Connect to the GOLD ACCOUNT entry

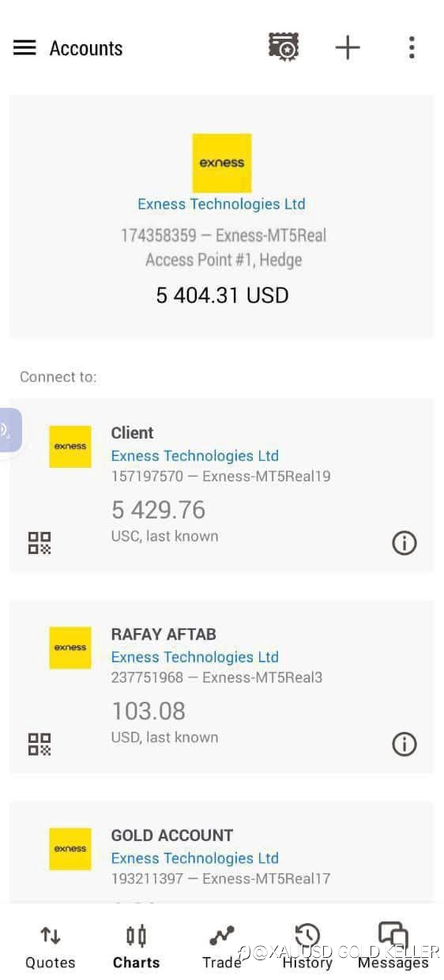(221, 853)
